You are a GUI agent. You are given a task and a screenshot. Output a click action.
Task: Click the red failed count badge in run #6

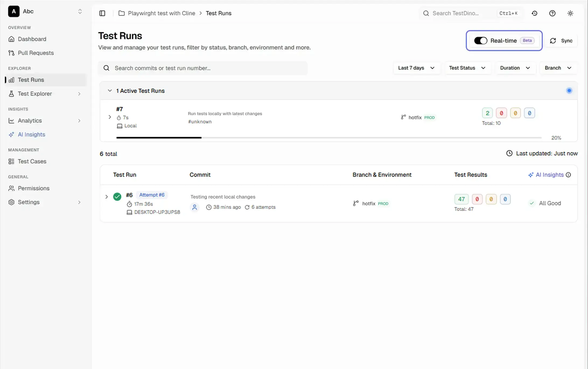pos(477,199)
